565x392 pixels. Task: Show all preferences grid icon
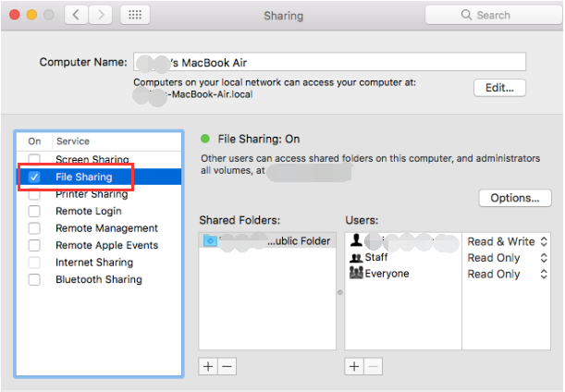[135, 15]
